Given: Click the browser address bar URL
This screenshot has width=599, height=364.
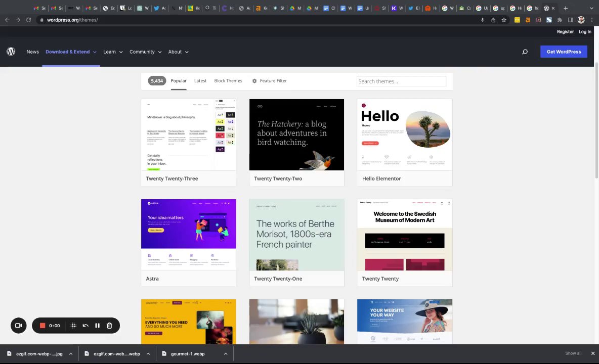Looking at the screenshot, I should (x=72, y=20).
